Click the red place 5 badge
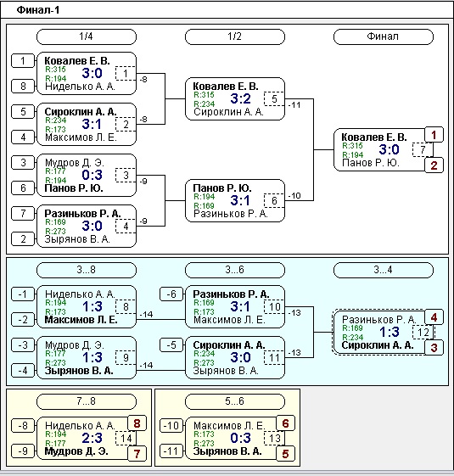 (285, 454)
